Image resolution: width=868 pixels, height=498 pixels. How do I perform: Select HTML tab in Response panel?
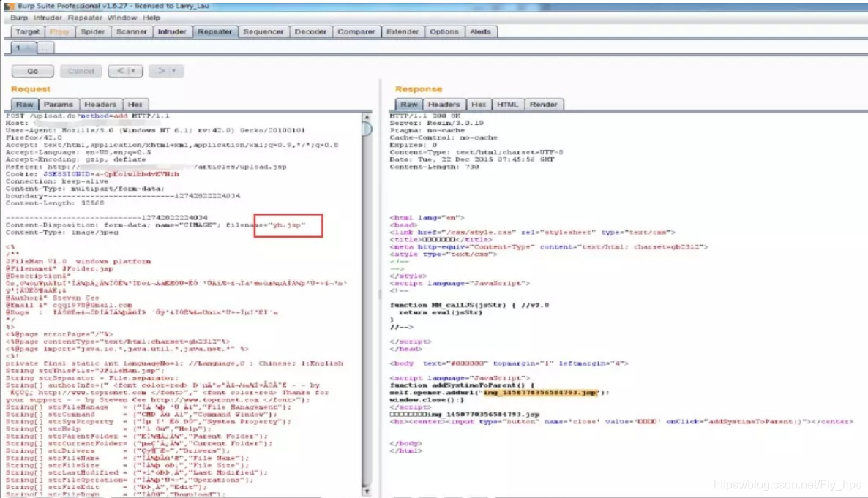coord(507,104)
